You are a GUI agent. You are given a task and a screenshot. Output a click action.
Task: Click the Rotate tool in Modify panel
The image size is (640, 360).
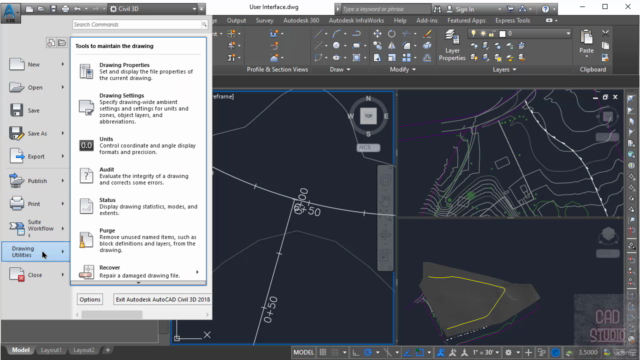pyautogui.click(x=391, y=33)
